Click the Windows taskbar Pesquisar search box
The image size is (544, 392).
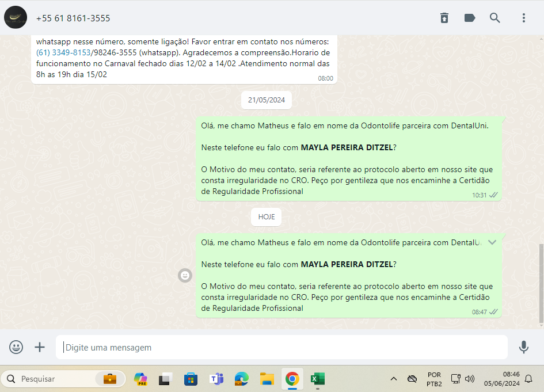63,379
